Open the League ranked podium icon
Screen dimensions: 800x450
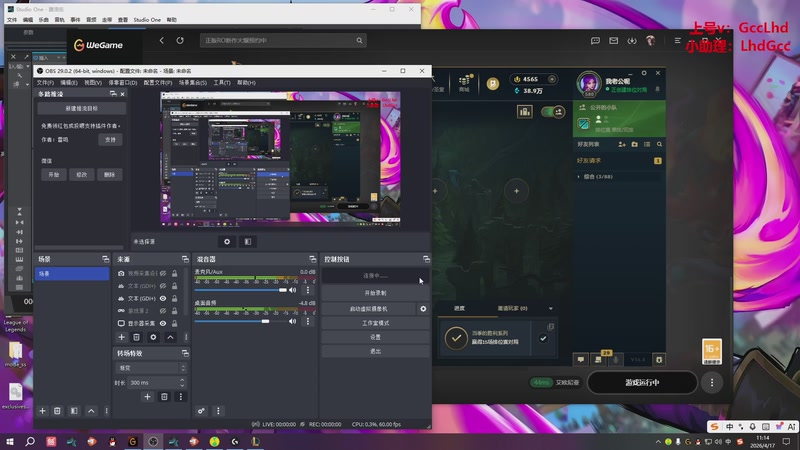pyautogui.click(x=524, y=112)
